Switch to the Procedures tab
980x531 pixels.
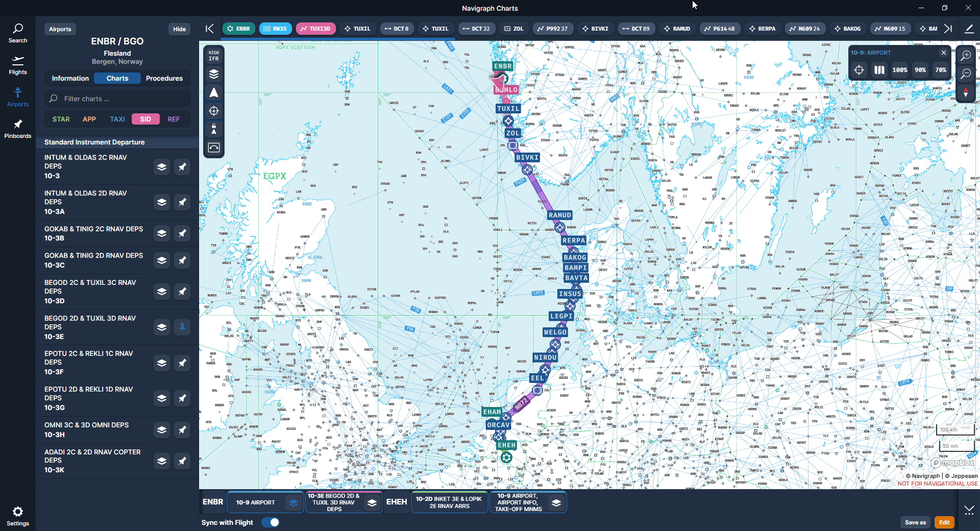(164, 78)
